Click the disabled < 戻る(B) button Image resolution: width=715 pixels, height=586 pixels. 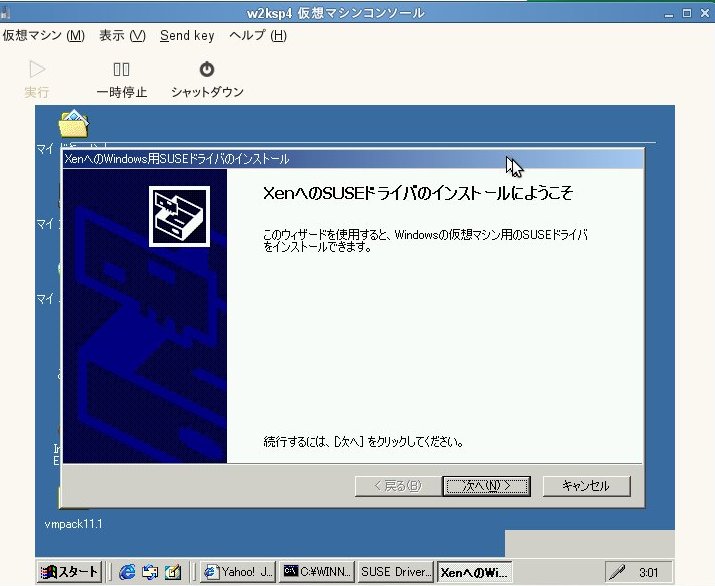point(398,486)
